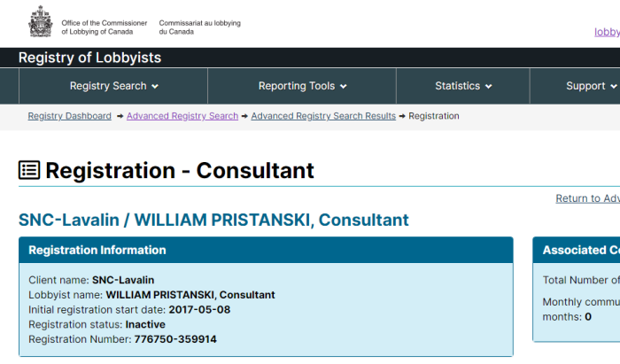Viewport: 620px width, 364px height.
Task: Click the Registration Number 776750-359914
Action: tap(175, 339)
